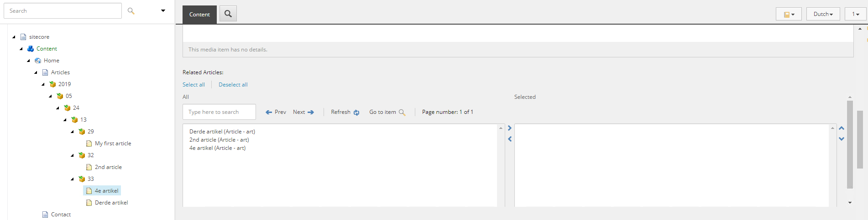Image resolution: width=868 pixels, height=220 pixels.
Task: Select sitecore in the content tree
Action: pos(39,37)
